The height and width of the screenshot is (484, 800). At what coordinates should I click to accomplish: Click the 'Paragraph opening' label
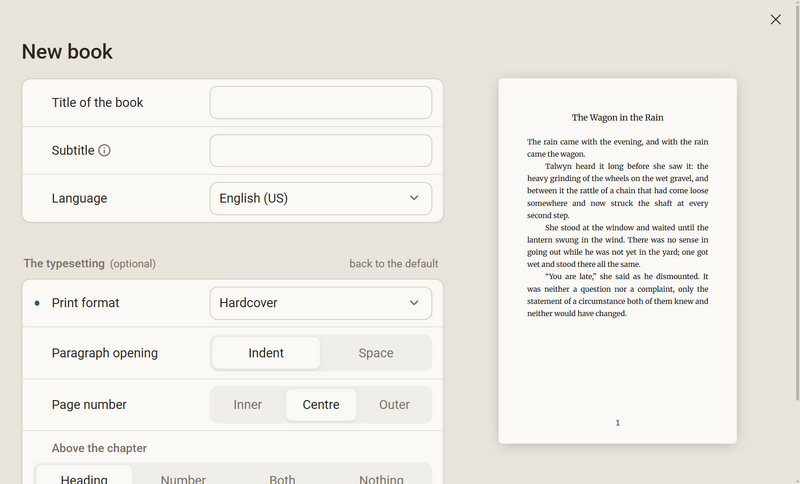tap(105, 353)
